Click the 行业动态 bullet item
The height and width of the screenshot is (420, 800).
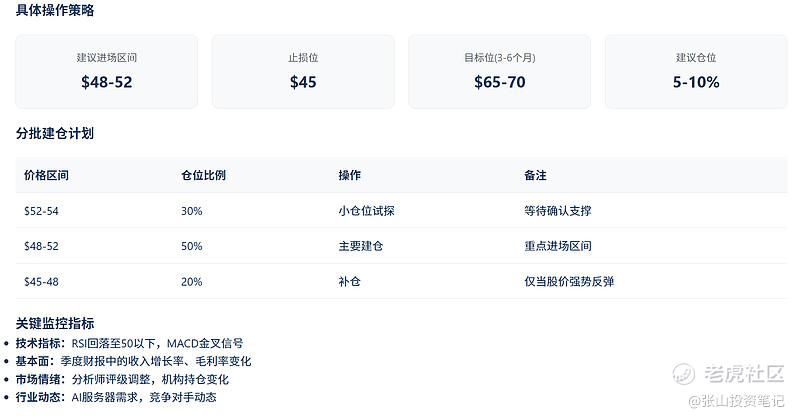[117, 397]
